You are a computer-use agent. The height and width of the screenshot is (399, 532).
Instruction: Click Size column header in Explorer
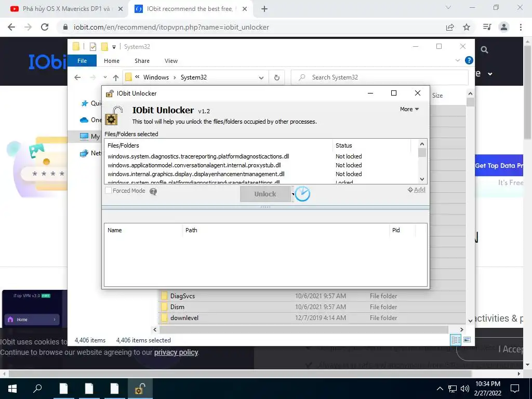[437, 96]
